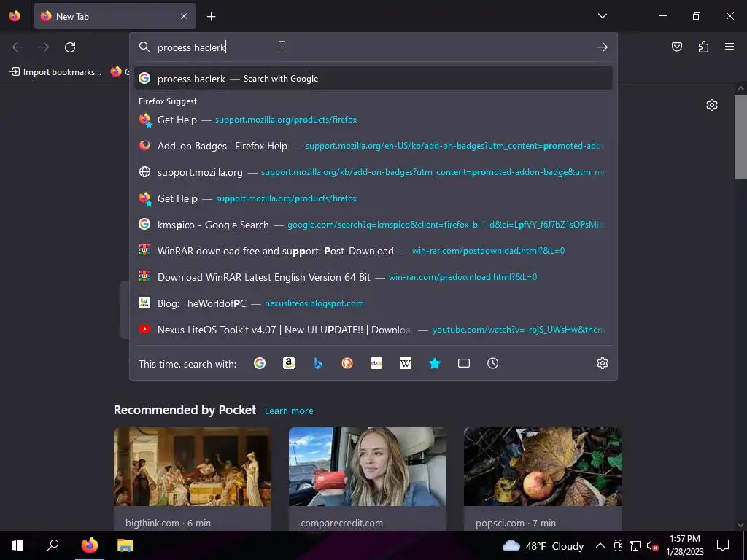
Task: Click the address bar containing 'process haclerk'
Action: tap(373, 47)
